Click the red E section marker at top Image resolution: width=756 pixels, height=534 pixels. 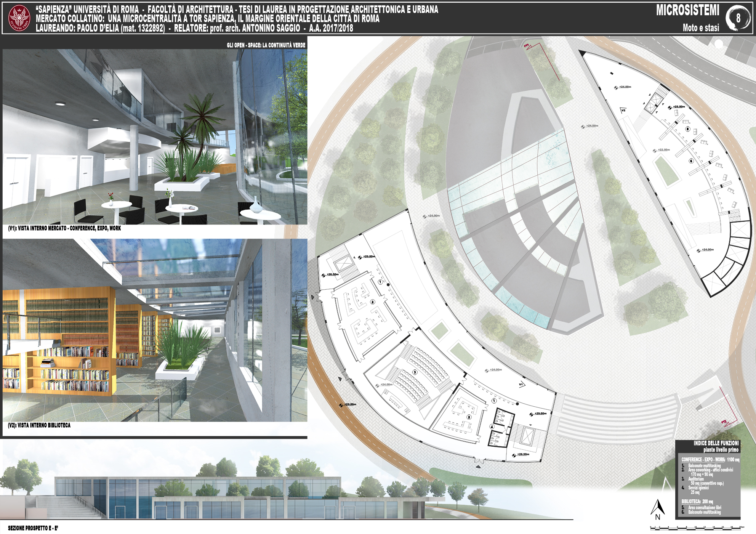pos(527,46)
